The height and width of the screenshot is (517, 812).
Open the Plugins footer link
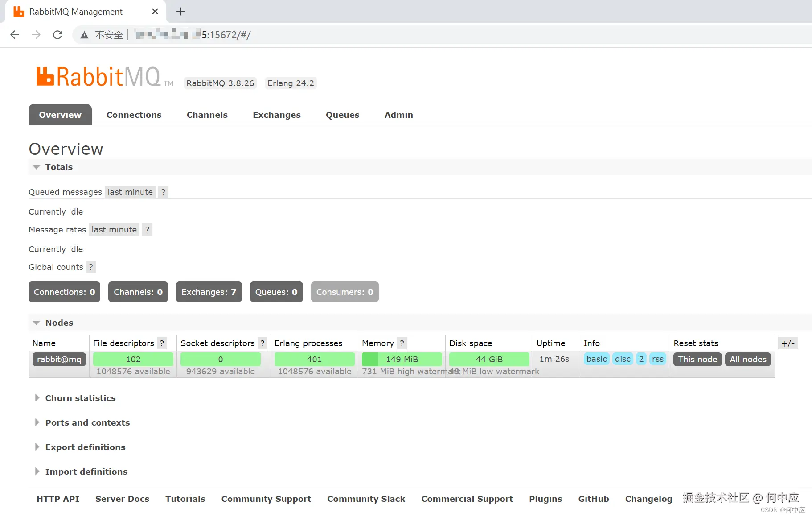click(546, 499)
